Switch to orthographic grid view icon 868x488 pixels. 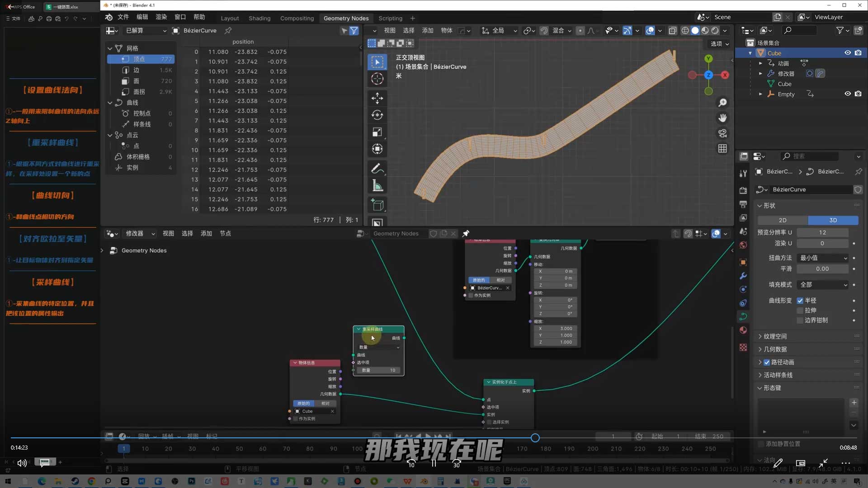pos(722,149)
